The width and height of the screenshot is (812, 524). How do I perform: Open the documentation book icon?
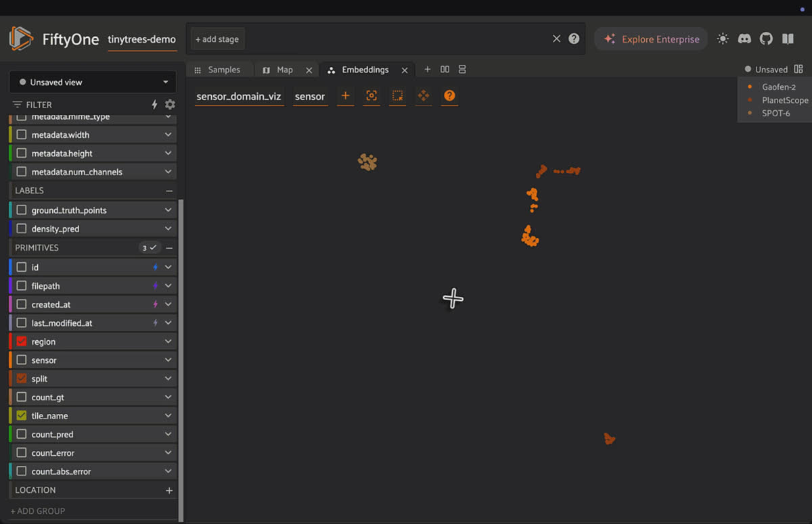[788, 39]
